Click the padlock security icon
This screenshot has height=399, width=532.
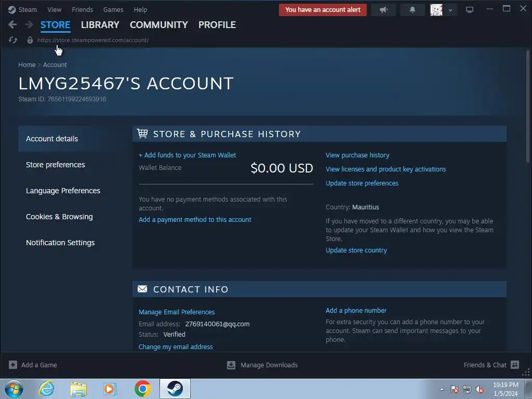30,40
